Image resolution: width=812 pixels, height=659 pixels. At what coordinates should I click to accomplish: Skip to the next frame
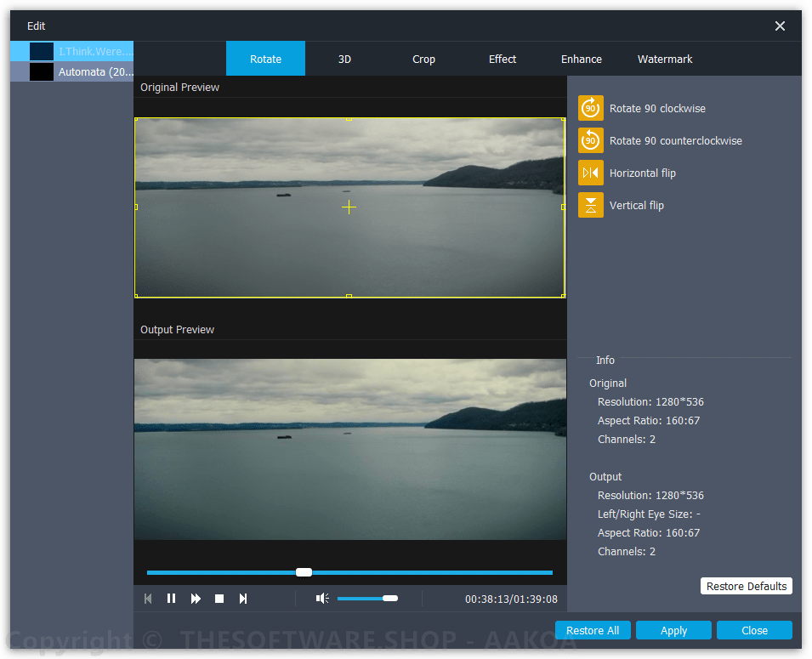[x=242, y=598]
